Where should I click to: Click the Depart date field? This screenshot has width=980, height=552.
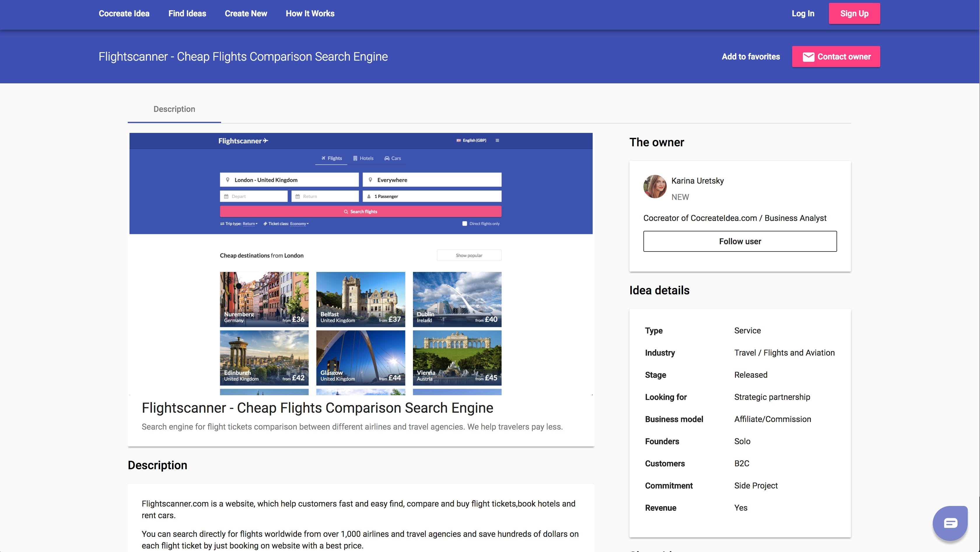coord(254,196)
